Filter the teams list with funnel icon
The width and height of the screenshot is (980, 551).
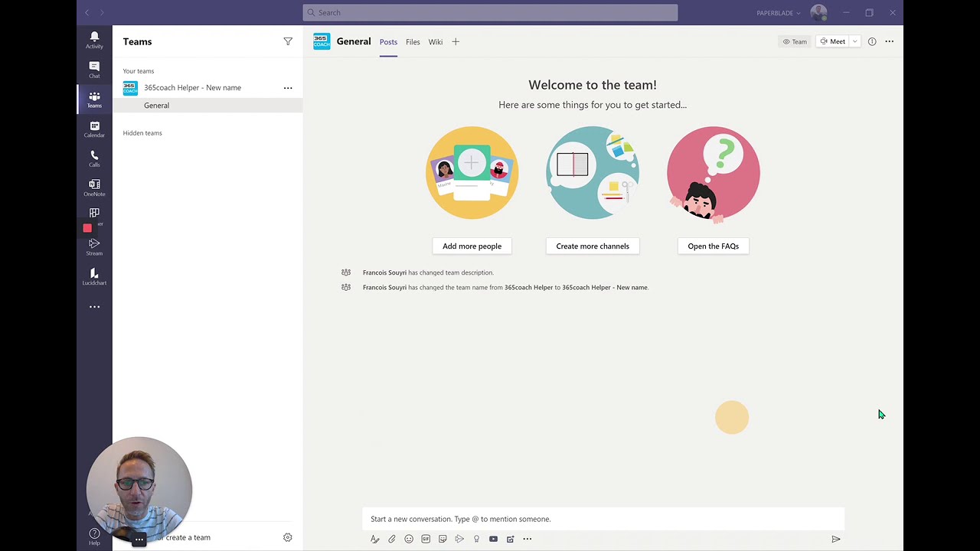pos(288,41)
